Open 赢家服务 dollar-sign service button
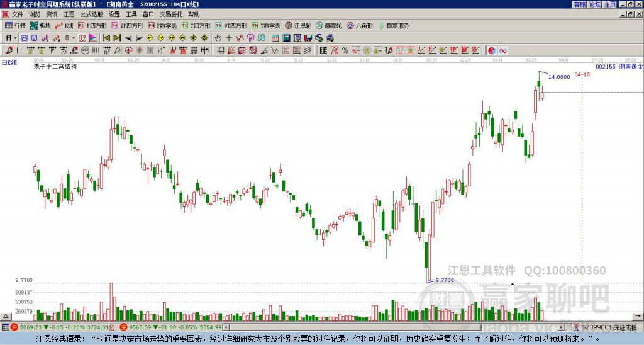 394,25
